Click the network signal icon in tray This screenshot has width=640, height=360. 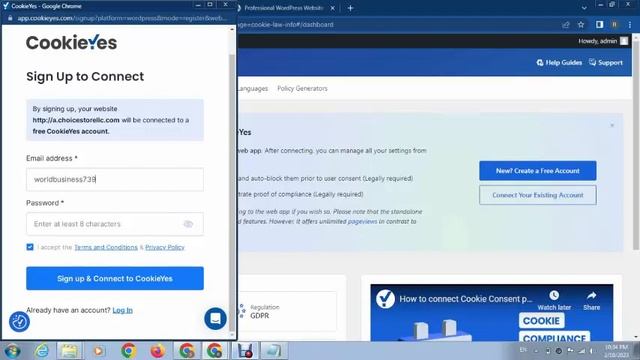coord(581,351)
